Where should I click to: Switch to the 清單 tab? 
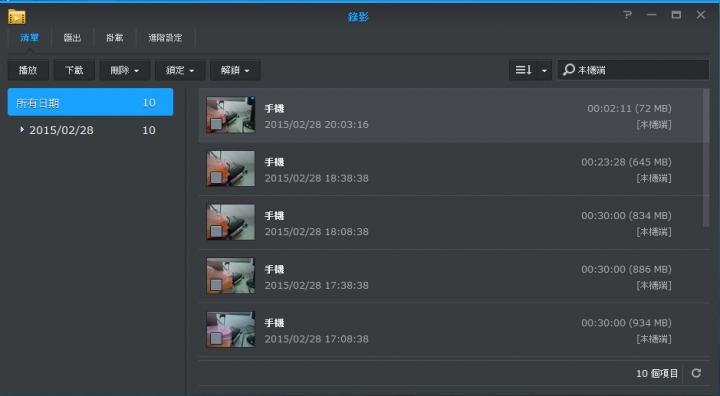pyautogui.click(x=29, y=38)
